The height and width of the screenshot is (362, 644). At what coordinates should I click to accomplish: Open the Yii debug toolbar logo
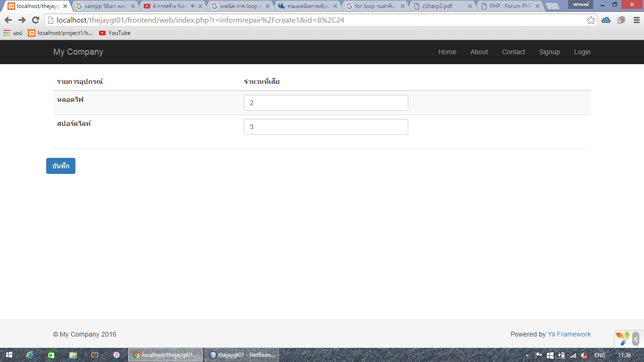623,338
